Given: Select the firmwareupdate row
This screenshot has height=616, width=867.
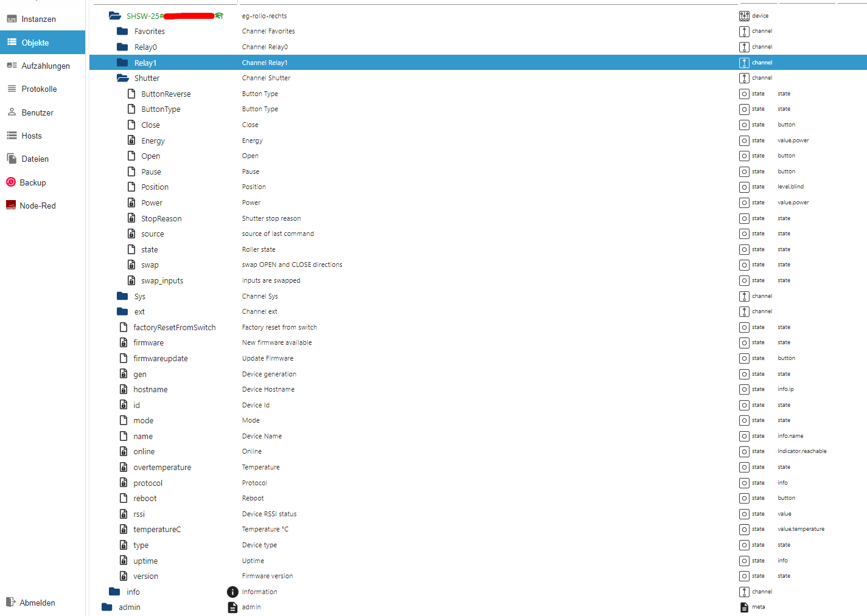Looking at the screenshot, I should point(478,358).
